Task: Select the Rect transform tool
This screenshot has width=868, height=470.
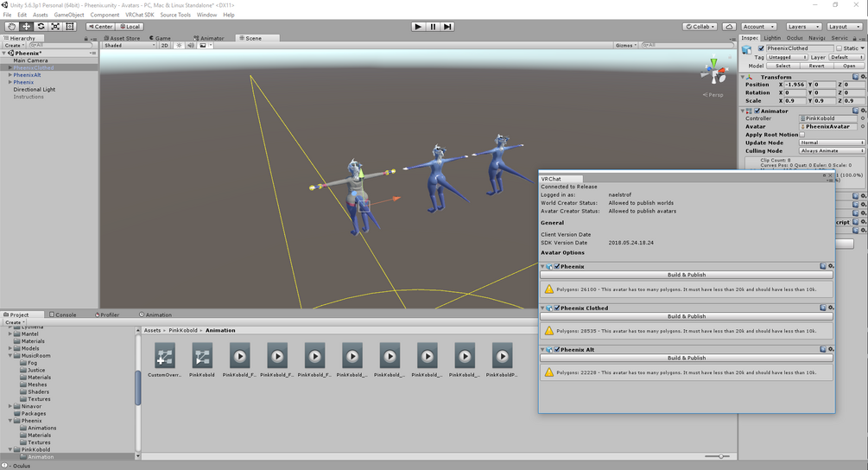Action: tap(70, 27)
